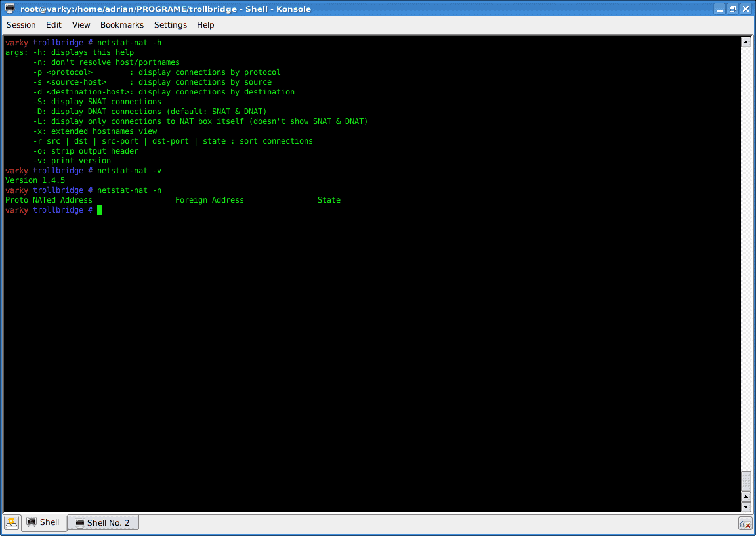Click the monitor icon on Shell No. 2 tab
756x536 pixels.
[79, 522]
